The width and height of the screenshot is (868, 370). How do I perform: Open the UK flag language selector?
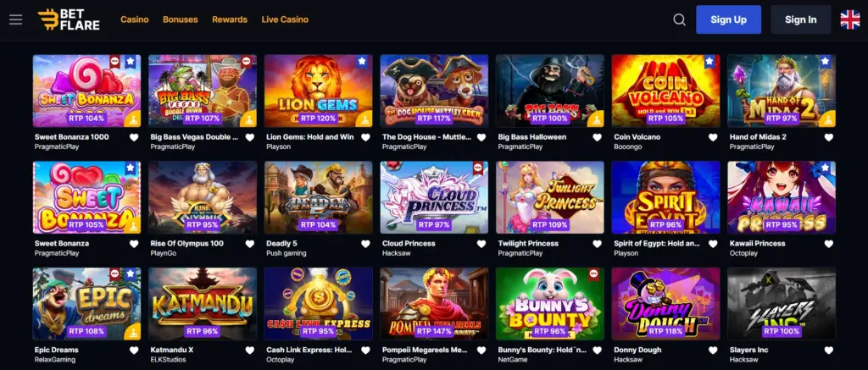849,19
